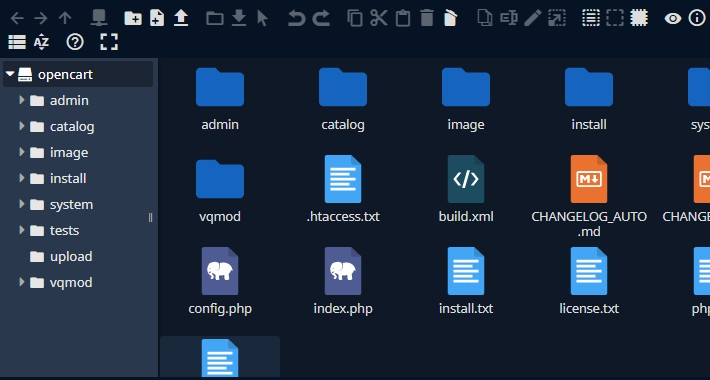710x380 pixels.
Task: Click the mount network volume icon
Action: pyautogui.click(x=99, y=18)
